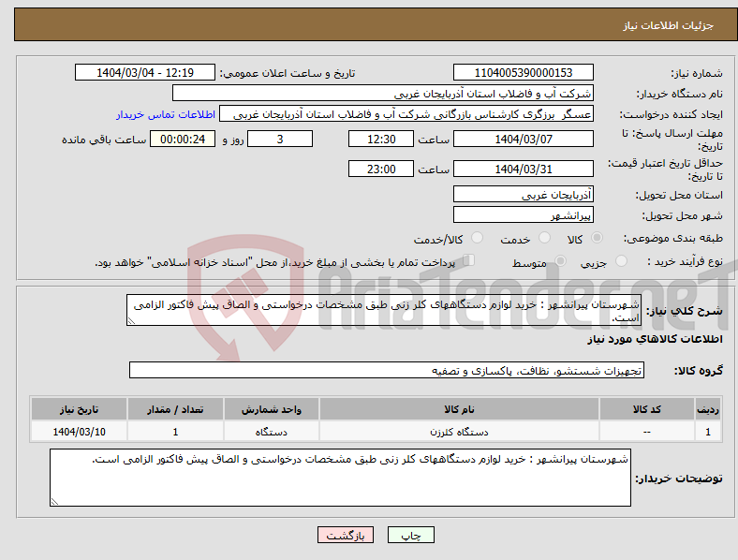Click the price validity date 1404/03/31

tap(523, 169)
